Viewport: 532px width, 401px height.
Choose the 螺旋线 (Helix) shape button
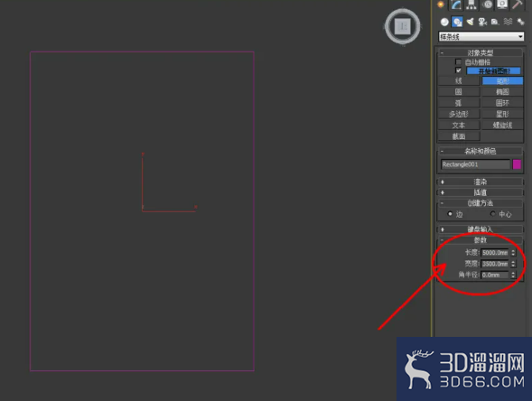point(502,126)
